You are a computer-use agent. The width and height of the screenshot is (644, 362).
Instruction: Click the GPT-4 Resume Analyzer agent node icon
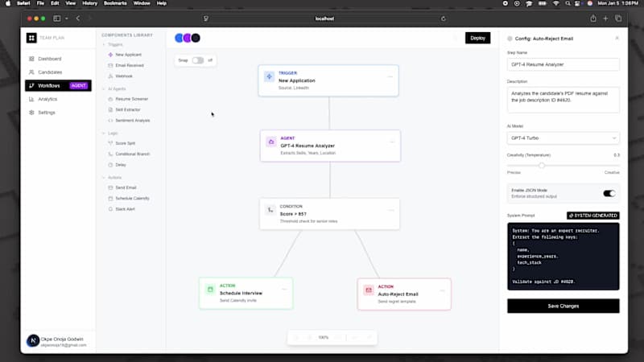click(271, 142)
